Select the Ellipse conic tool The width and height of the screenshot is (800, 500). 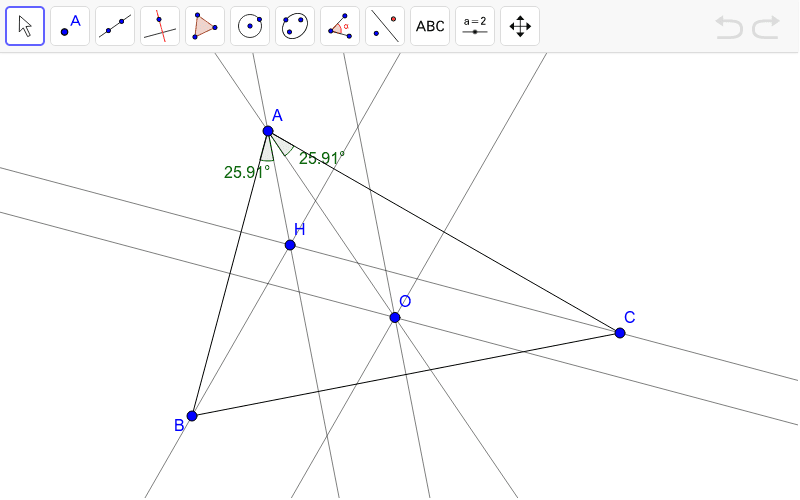(295, 26)
